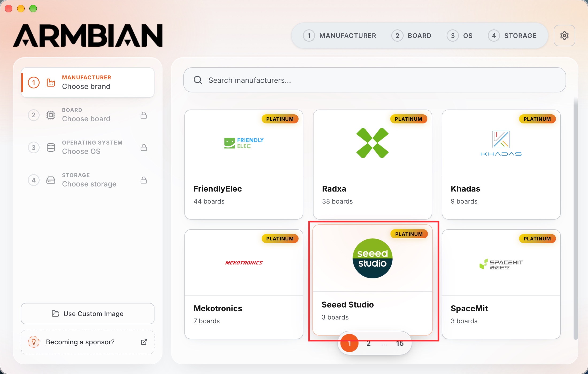Click the Board chip icon in sidebar
Viewport: 588px width, 374px height.
pyautogui.click(x=51, y=115)
